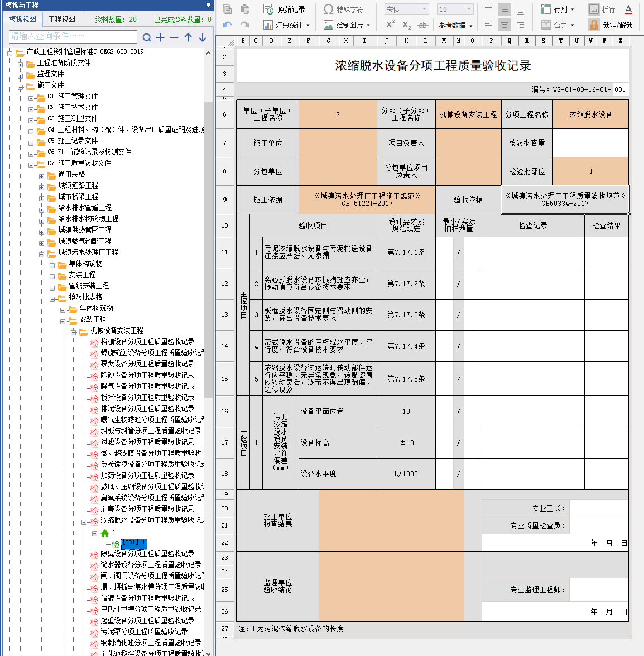This screenshot has height=656, width=644.
Task: Click column header J
Action: coord(386,41)
